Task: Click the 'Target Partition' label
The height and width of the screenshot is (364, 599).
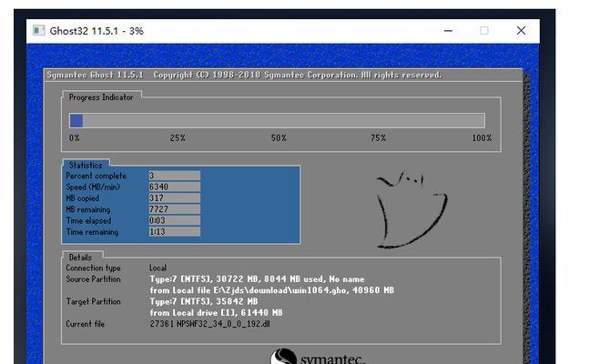Action: click(x=93, y=302)
